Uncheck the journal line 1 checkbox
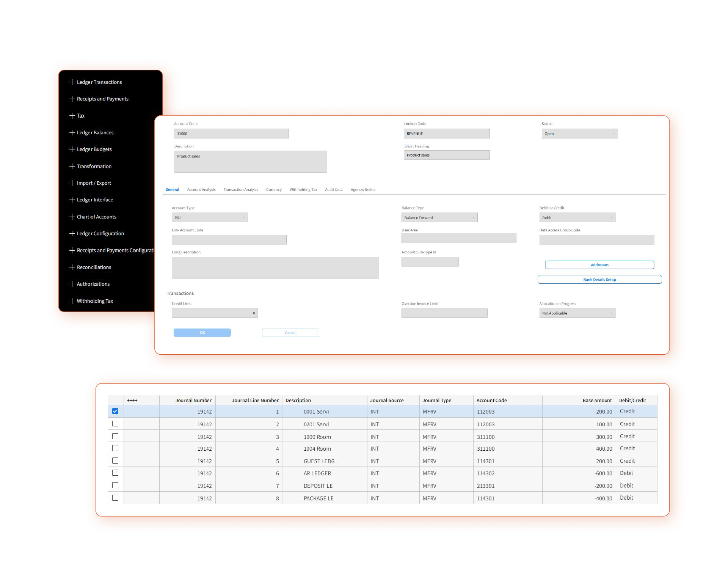 [x=115, y=411]
